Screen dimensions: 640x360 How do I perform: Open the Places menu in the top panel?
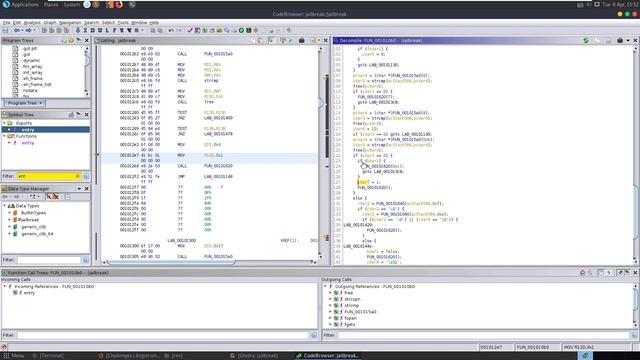(51, 4)
